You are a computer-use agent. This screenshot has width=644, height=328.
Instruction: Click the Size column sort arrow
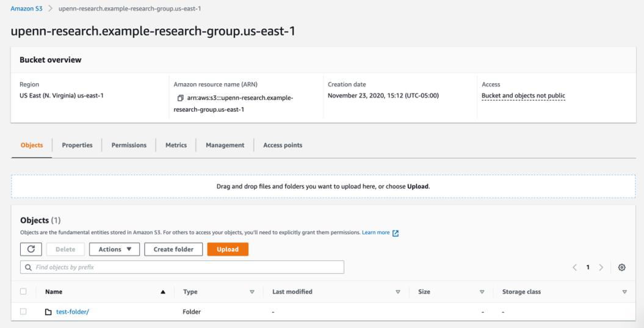pyautogui.click(x=482, y=292)
